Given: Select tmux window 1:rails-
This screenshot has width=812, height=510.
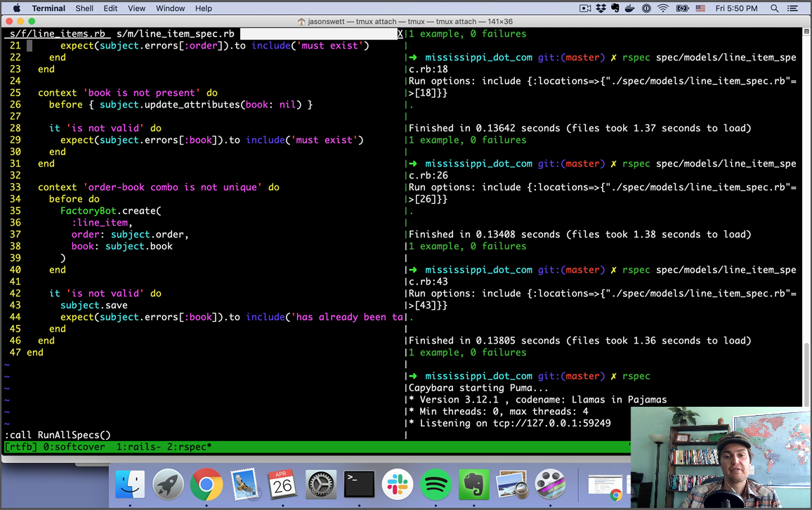Looking at the screenshot, I should [x=139, y=447].
